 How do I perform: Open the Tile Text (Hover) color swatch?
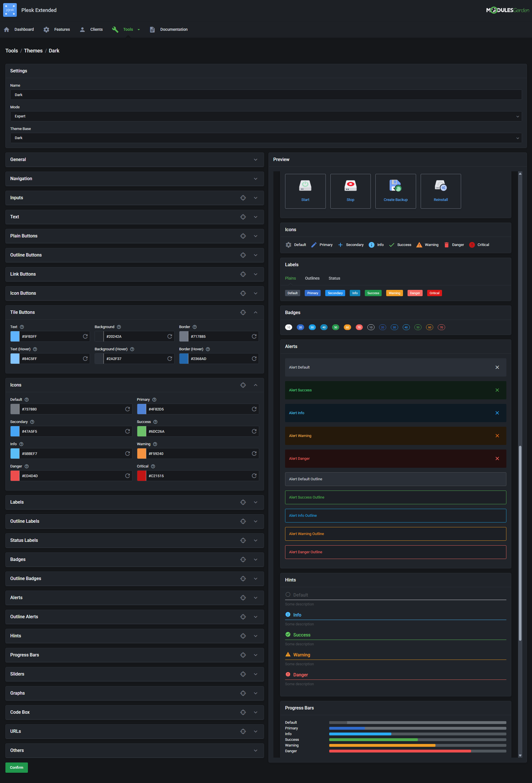[15, 359]
